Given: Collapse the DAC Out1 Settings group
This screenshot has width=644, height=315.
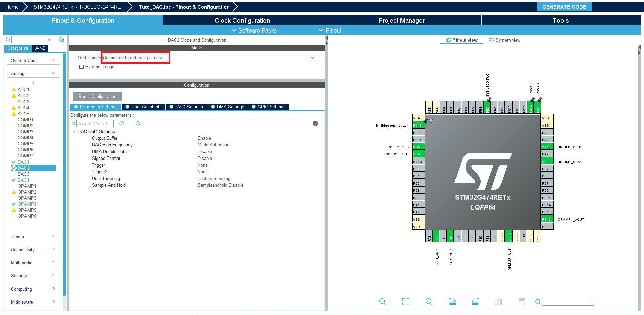Looking at the screenshot, I should tap(74, 132).
